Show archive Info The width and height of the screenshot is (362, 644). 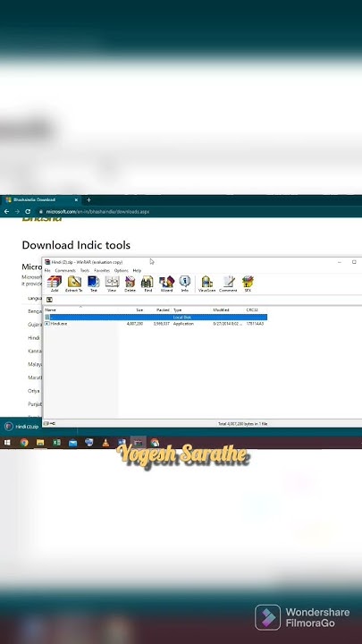pyautogui.click(x=185, y=282)
